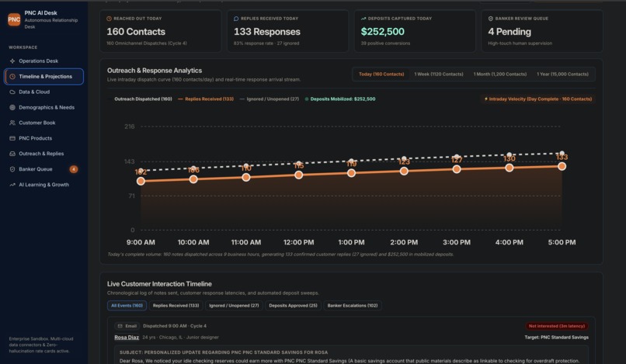The width and height of the screenshot is (626, 364).
Task: Toggle Replies Received (133) legend series
Action: (206, 99)
